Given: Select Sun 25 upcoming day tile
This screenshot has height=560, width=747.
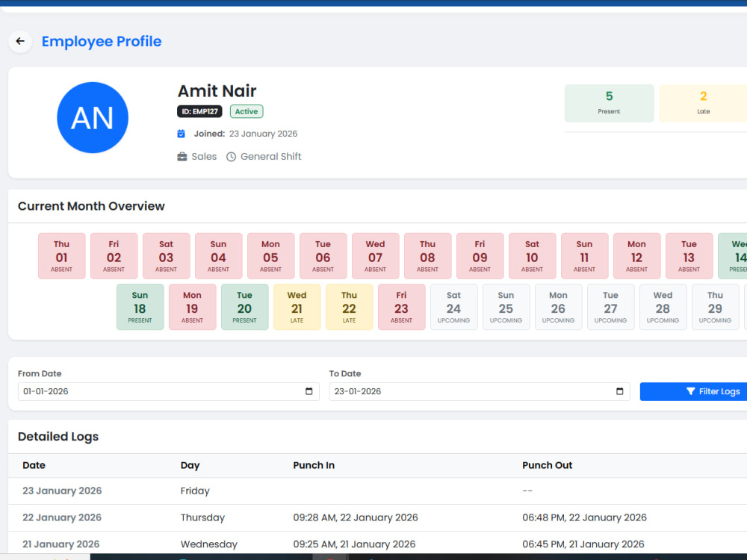Looking at the screenshot, I should 506,307.
